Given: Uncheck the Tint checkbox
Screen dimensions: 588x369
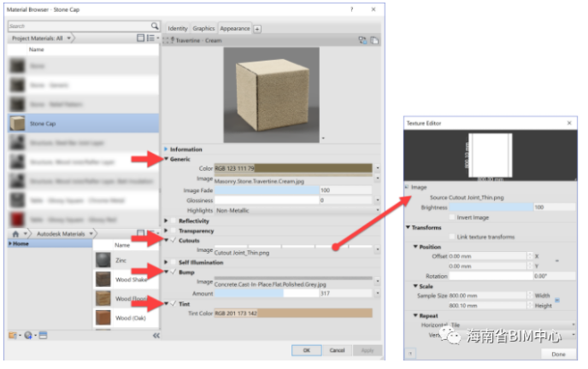Looking at the screenshot, I should (173, 304).
